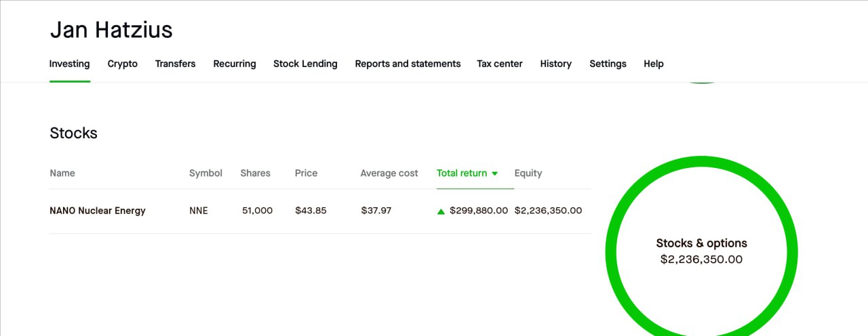This screenshot has width=868, height=336.
Task: Open the History tab
Action: tap(556, 64)
